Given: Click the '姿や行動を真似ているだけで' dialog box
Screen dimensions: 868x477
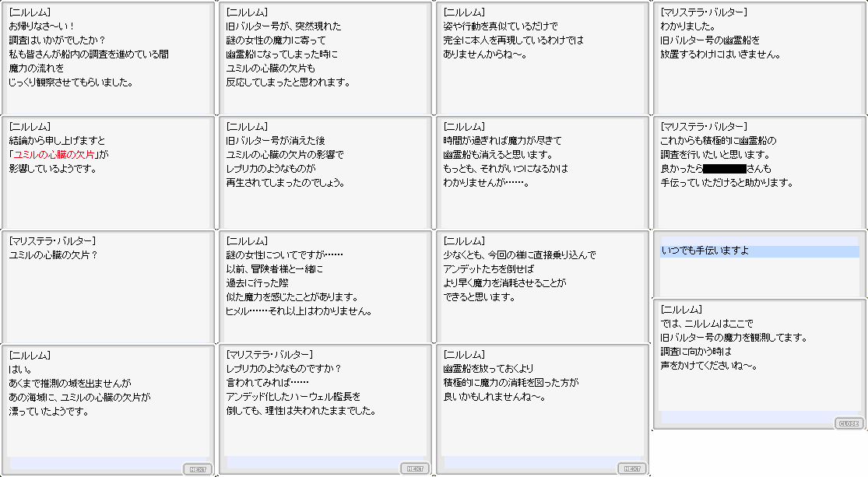Looking at the screenshot, I should tap(542, 58).
